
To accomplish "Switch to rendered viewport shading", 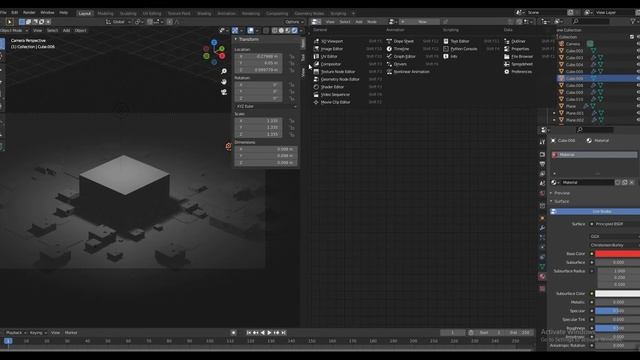I will pos(294,31).
